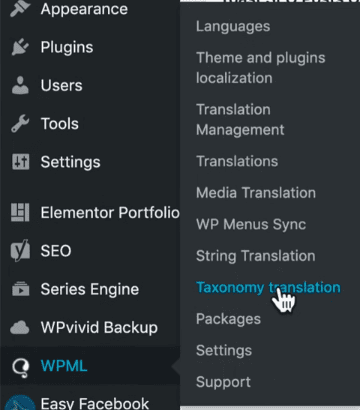
Task: Open Packages in WPML submenu
Action: [x=228, y=319]
